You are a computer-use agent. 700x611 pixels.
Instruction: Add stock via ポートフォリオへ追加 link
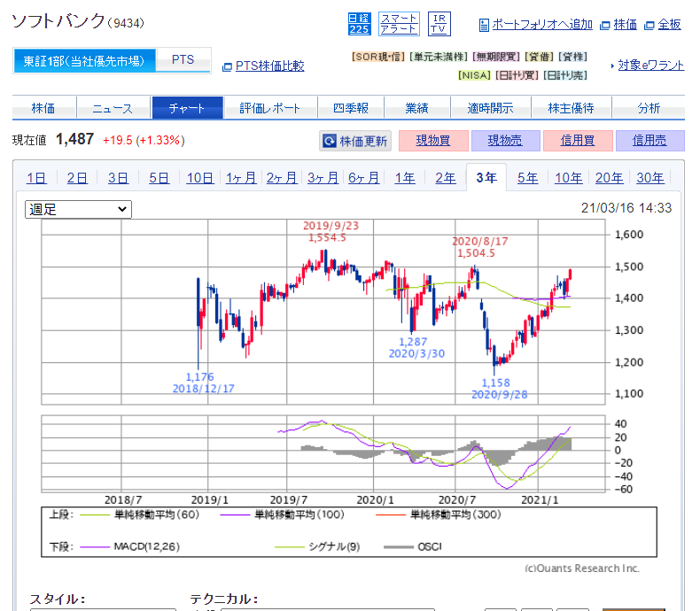(x=542, y=25)
